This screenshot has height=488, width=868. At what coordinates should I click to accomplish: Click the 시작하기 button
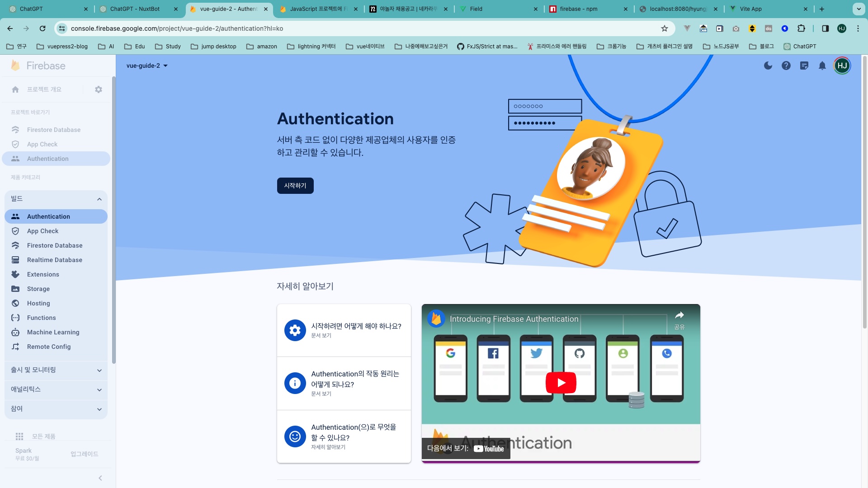coord(295,186)
